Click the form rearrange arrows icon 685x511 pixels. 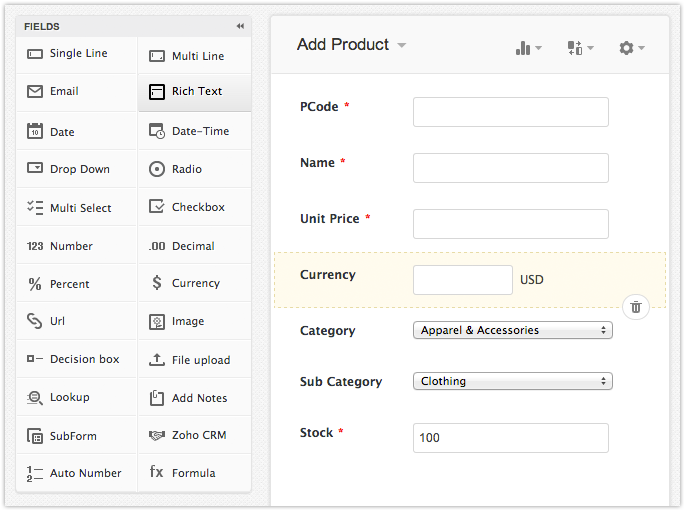pos(579,48)
